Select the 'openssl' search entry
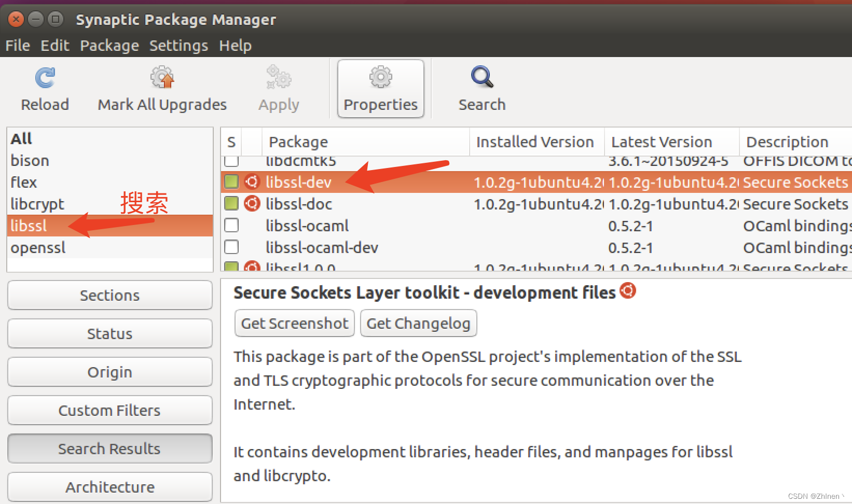852x504 pixels. tap(110, 247)
